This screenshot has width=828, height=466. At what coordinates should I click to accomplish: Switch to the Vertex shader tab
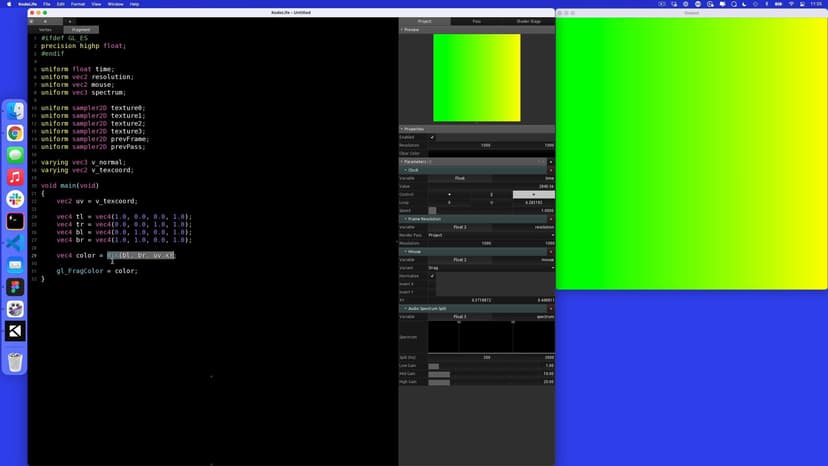point(45,30)
